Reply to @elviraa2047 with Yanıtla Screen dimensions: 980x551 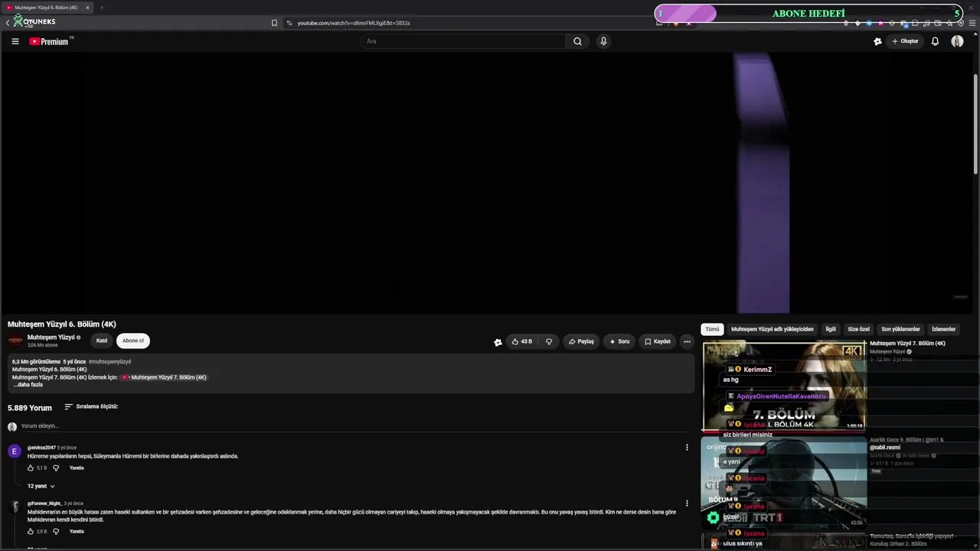[77, 468]
